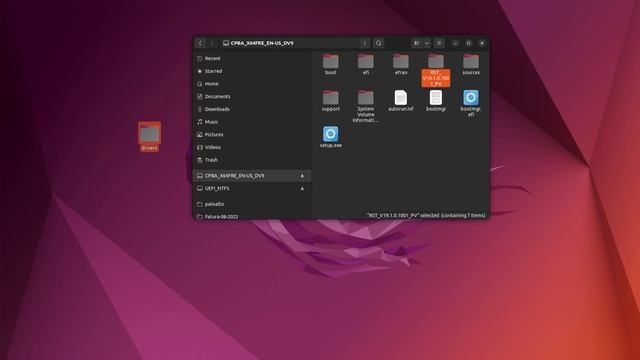Viewport: 640px width, 360px height.
Task: Switch view with the list/grid toggle button
Action: coord(416,43)
